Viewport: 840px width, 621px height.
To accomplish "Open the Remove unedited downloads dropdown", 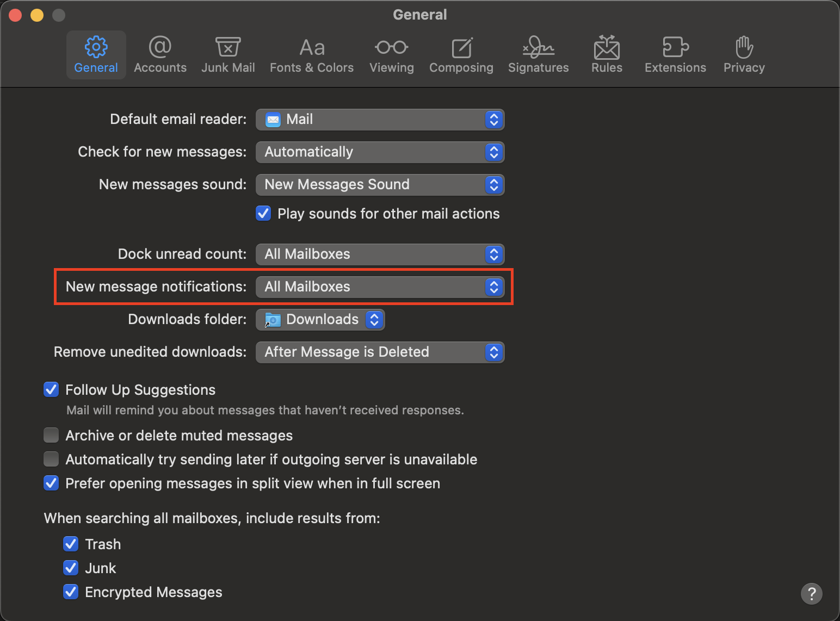I will tap(380, 352).
